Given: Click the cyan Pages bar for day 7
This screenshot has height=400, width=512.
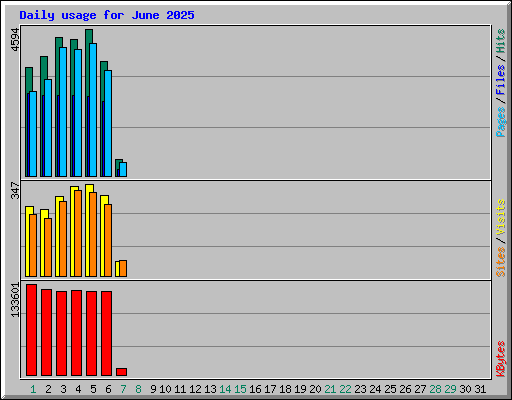Looking at the screenshot, I should point(123,170).
